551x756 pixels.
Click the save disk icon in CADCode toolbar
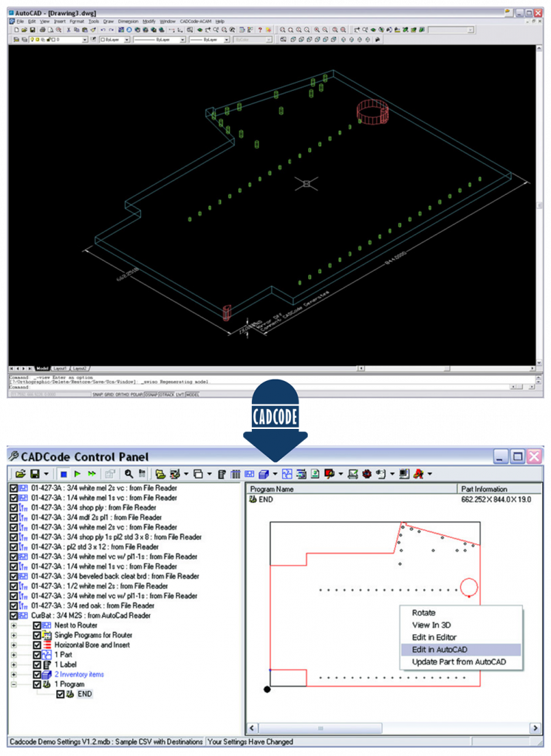(x=35, y=473)
